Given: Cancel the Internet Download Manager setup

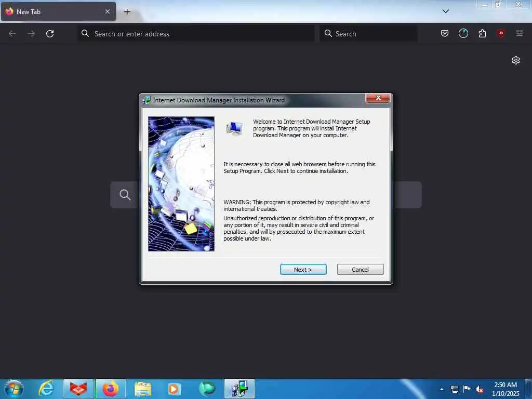Looking at the screenshot, I should pos(360,270).
